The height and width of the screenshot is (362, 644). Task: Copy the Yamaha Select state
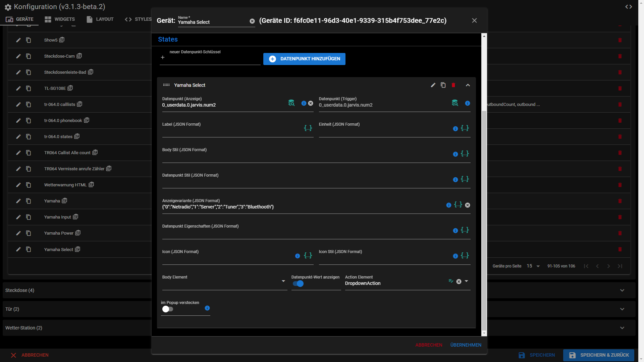pos(443,85)
